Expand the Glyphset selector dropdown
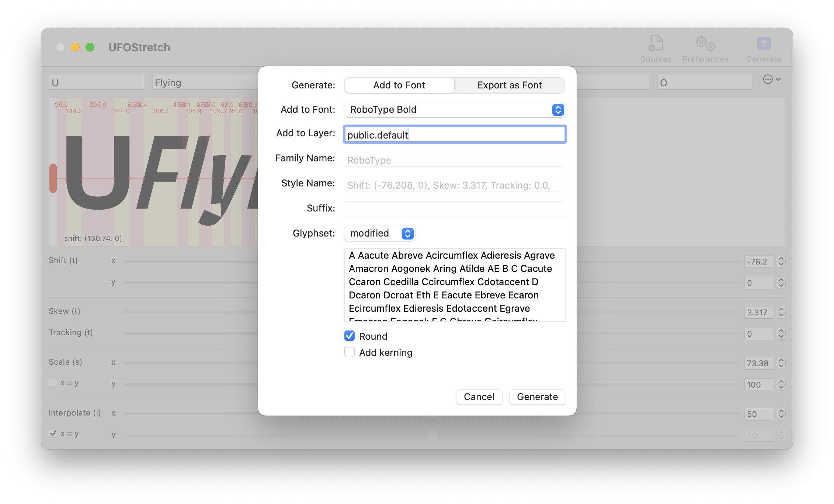 coord(379,233)
